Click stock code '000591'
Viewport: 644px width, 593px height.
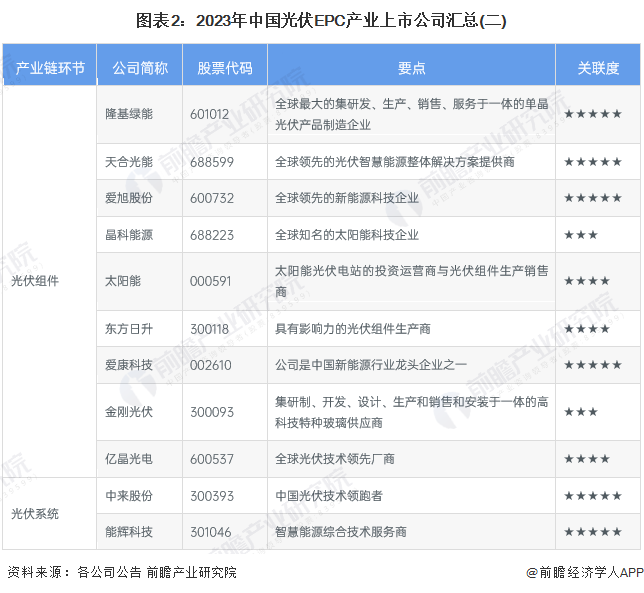tap(211, 281)
